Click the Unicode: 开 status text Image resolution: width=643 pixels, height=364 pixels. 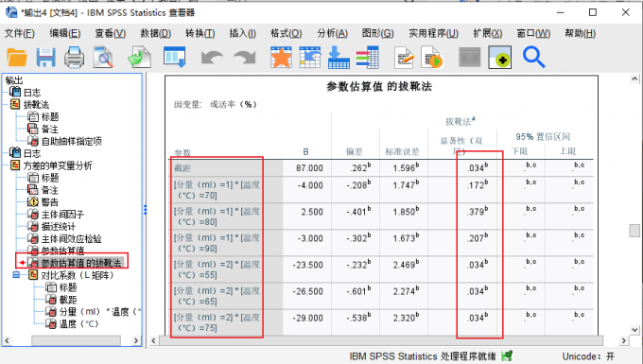click(588, 356)
